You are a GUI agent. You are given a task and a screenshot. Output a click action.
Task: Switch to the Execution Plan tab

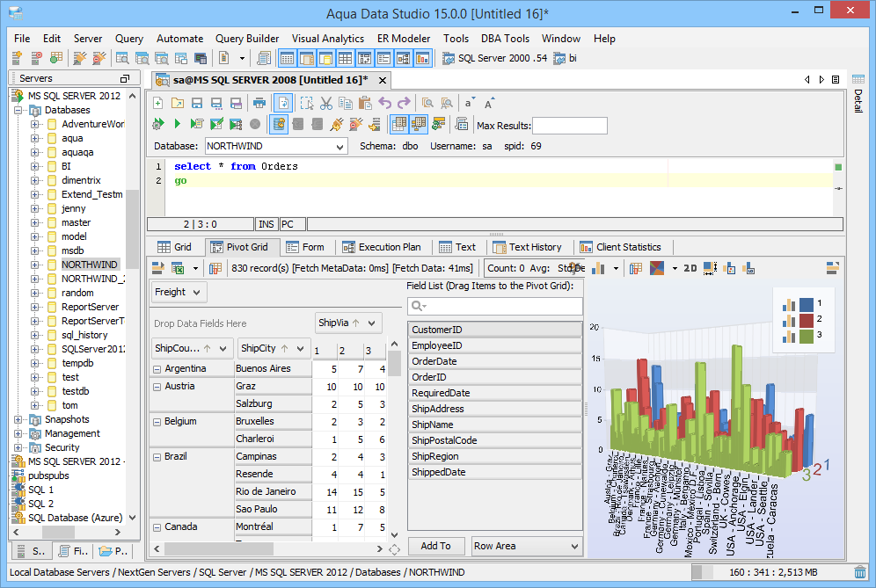(x=382, y=247)
